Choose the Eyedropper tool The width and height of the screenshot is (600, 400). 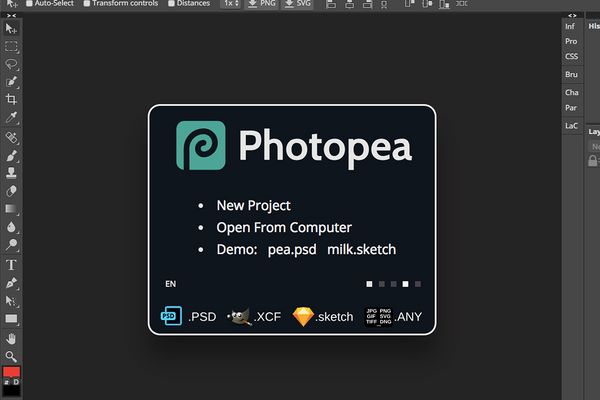(12, 117)
